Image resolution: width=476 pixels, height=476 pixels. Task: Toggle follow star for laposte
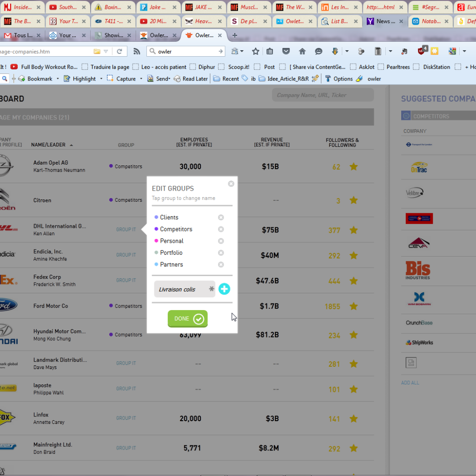click(x=354, y=389)
